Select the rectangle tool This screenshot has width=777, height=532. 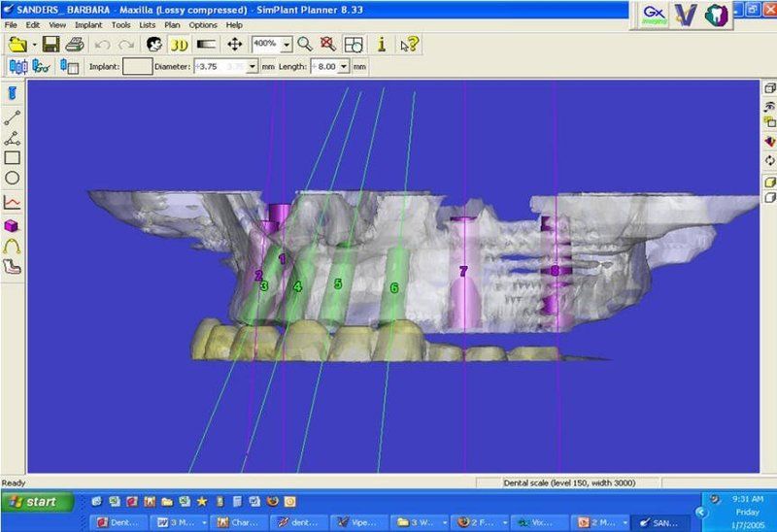12,158
